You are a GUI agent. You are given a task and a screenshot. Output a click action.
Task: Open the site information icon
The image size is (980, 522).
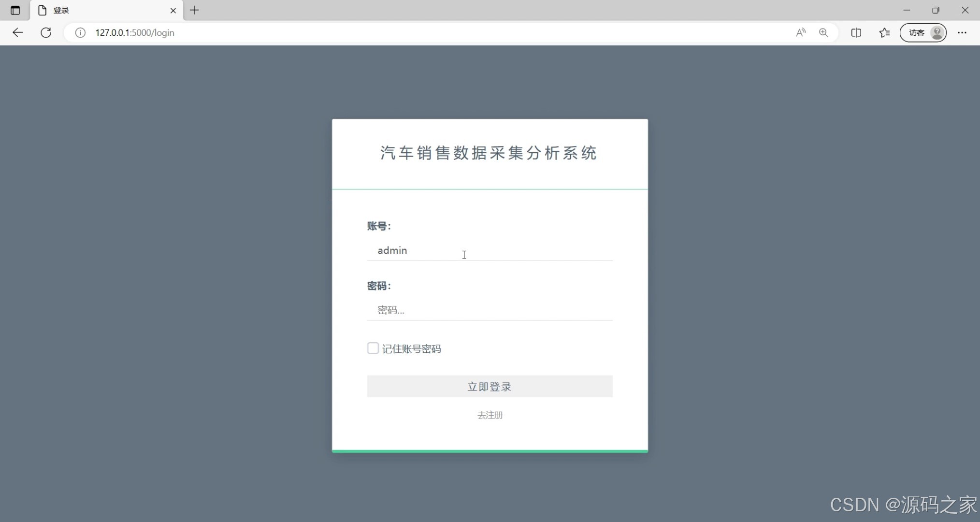[80, 32]
